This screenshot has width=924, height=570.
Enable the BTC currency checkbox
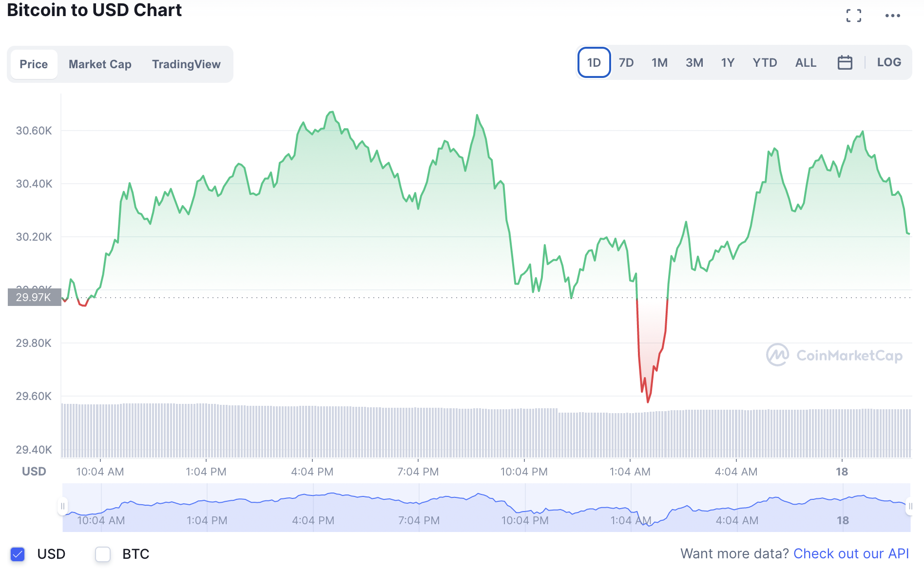pyautogui.click(x=103, y=554)
